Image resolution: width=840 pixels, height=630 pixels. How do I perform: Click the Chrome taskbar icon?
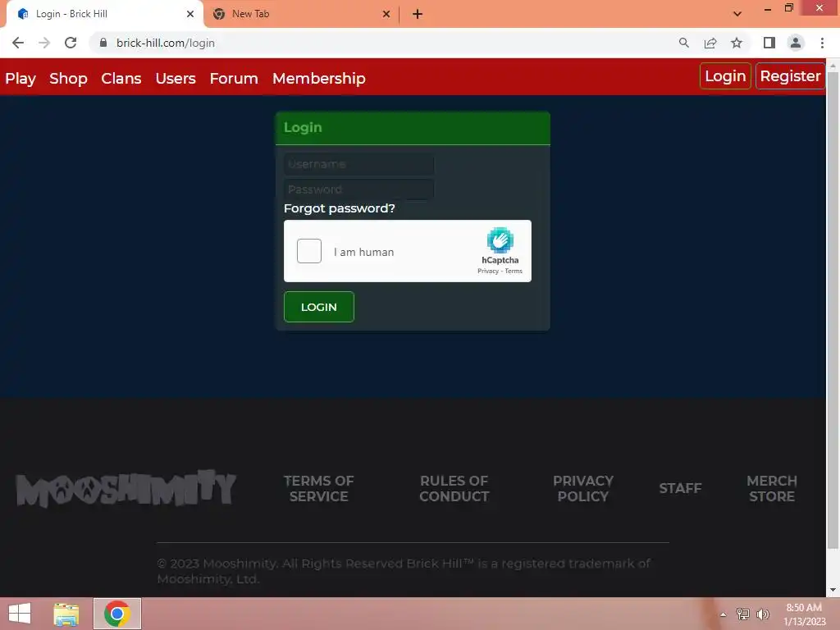[117, 614]
